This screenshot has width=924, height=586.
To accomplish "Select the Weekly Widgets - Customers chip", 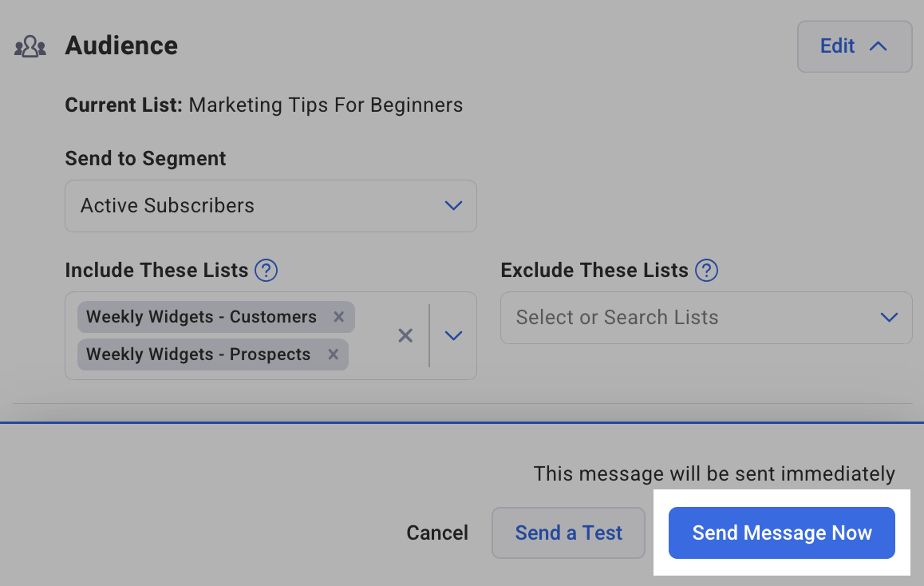I will point(201,317).
